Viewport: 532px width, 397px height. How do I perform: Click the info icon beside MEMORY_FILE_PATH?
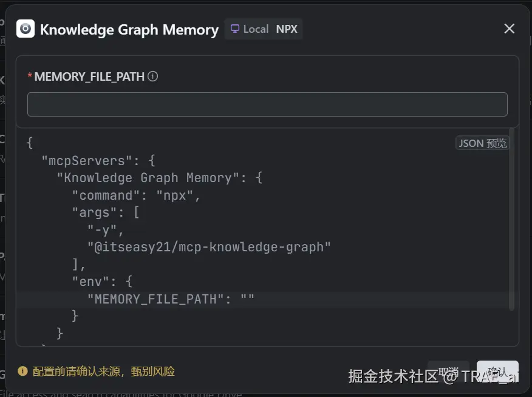pyautogui.click(x=153, y=76)
